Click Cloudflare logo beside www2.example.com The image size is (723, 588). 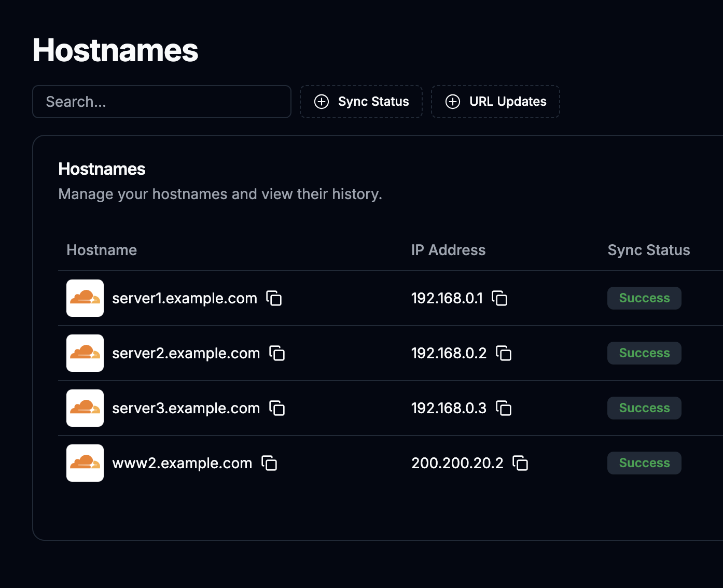[85, 463]
